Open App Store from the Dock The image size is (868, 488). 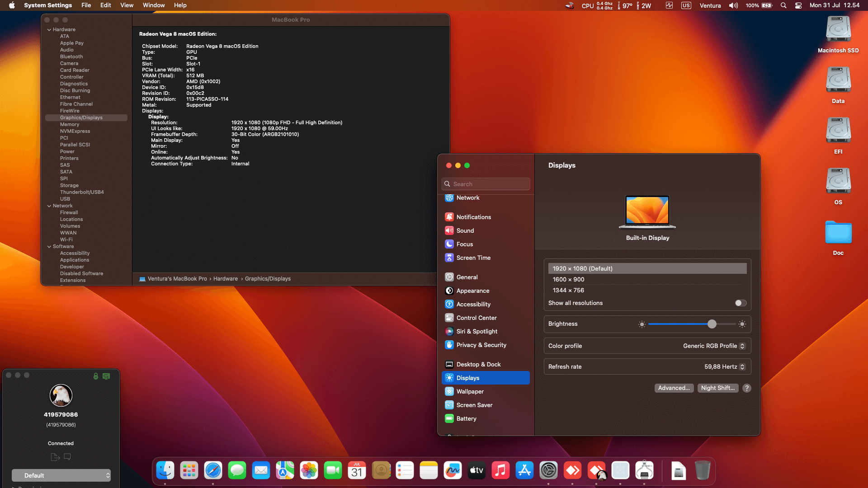click(524, 470)
